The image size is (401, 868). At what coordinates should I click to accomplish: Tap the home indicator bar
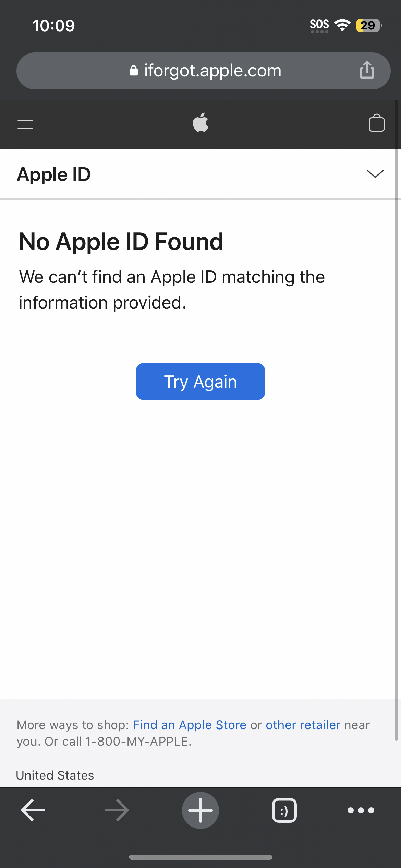tap(200, 857)
